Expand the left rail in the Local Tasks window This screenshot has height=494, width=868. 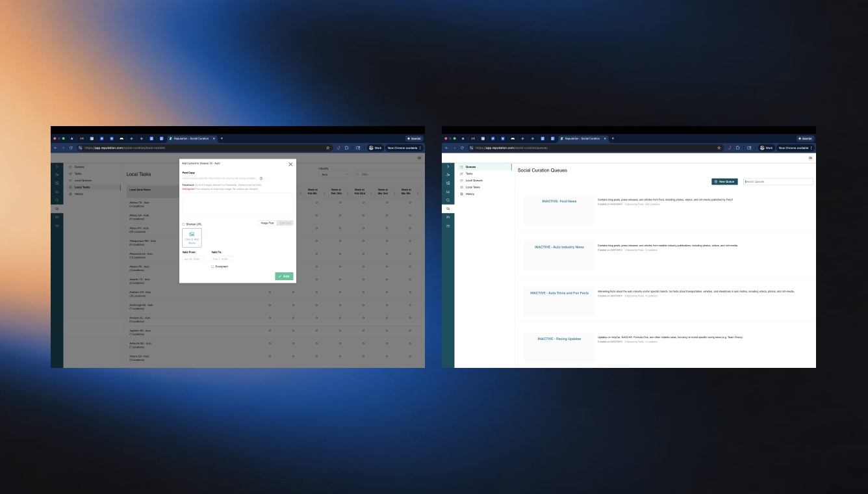[x=57, y=167]
